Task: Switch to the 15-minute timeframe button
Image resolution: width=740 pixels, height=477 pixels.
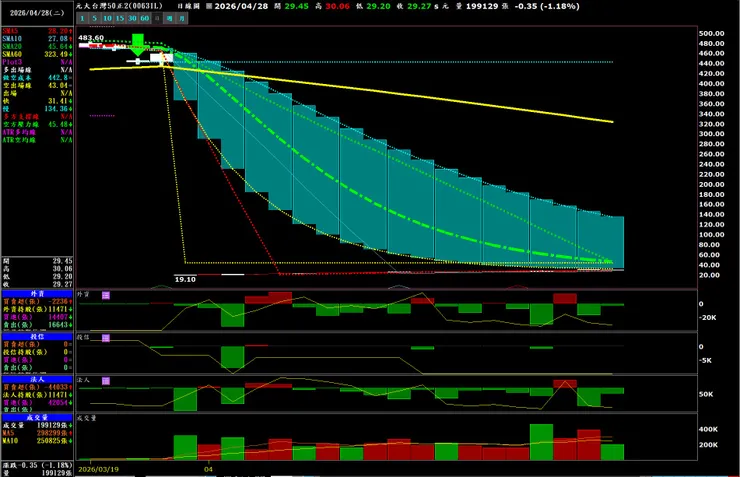Action: point(120,18)
